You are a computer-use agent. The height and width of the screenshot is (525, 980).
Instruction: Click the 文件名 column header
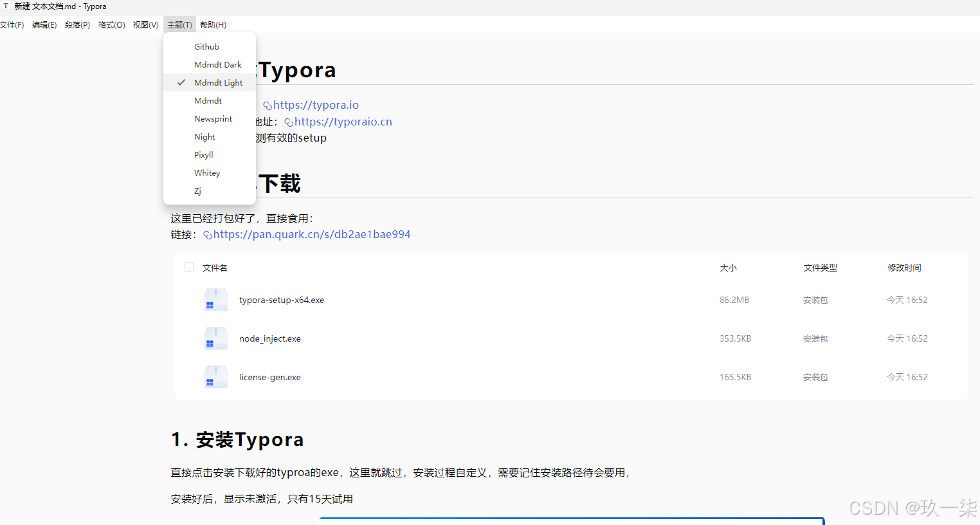215,268
